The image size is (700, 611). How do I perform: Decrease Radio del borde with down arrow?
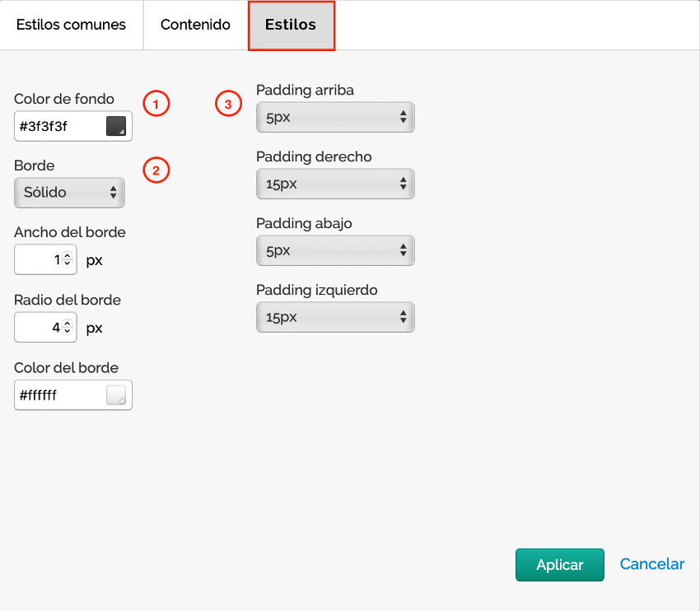pos(68,332)
